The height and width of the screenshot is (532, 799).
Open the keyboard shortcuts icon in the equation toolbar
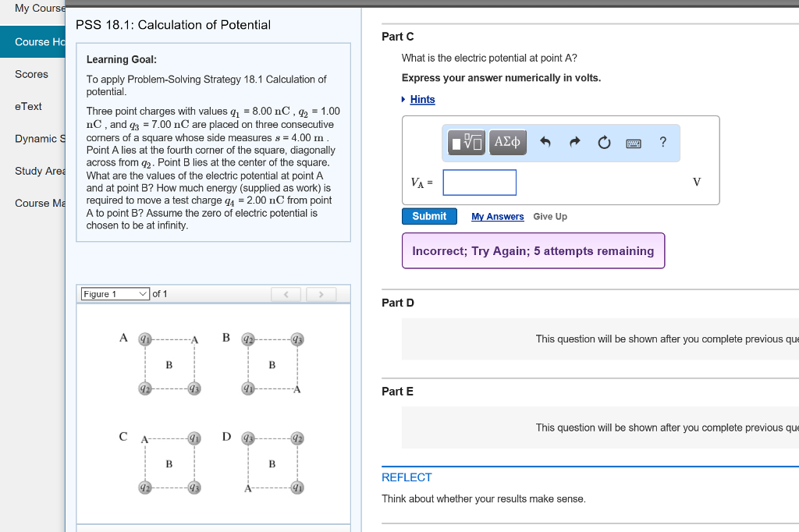pyautogui.click(x=634, y=143)
